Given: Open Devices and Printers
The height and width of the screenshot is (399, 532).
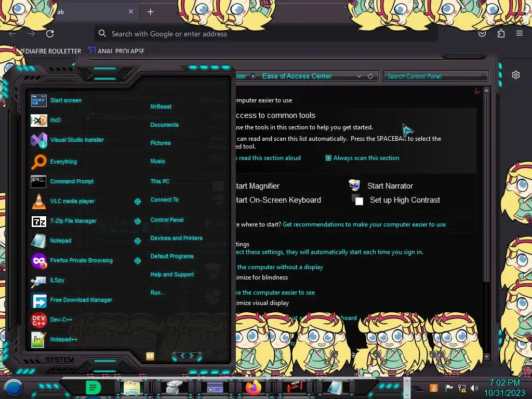Looking at the screenshot, I should (176, 238).
